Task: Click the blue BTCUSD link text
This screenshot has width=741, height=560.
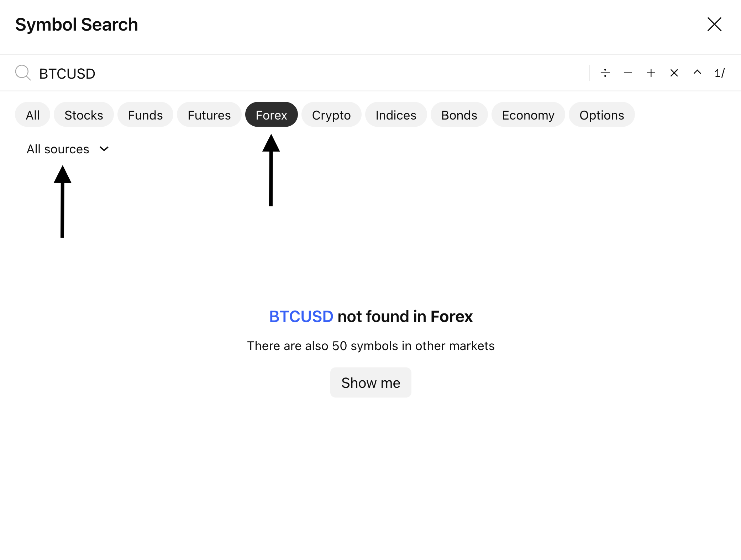Action: click(301, 316)
